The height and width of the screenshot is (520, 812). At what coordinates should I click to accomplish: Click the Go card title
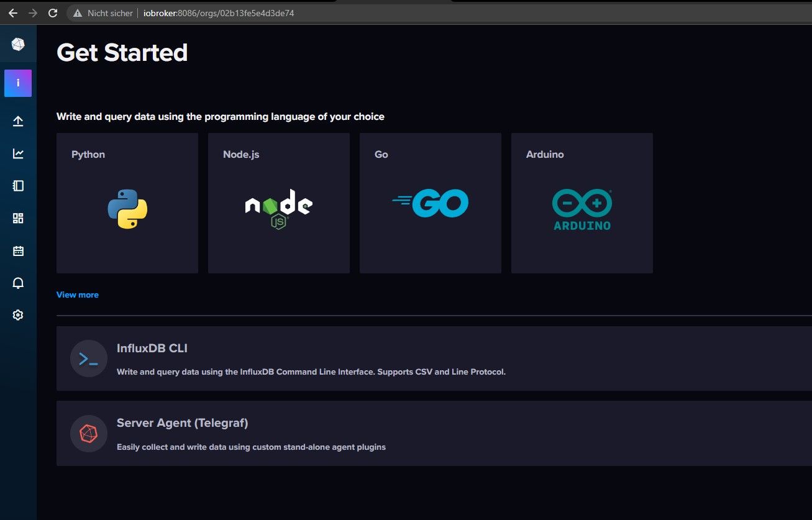point(381,154)
